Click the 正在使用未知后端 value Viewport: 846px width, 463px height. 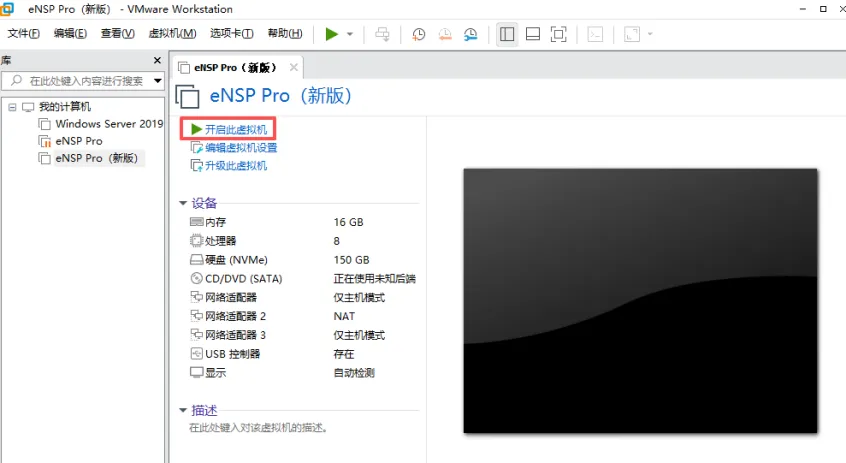coord(374,279)
